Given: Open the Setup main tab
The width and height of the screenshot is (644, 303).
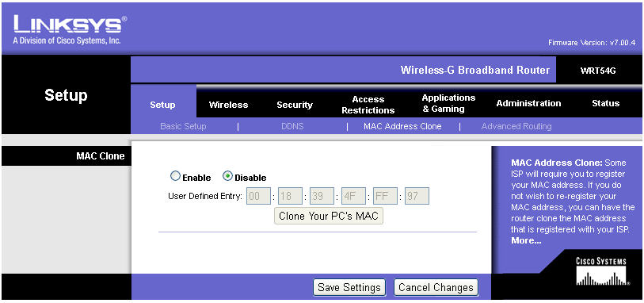Looking at the screenshot, I should tap(162, 105).
